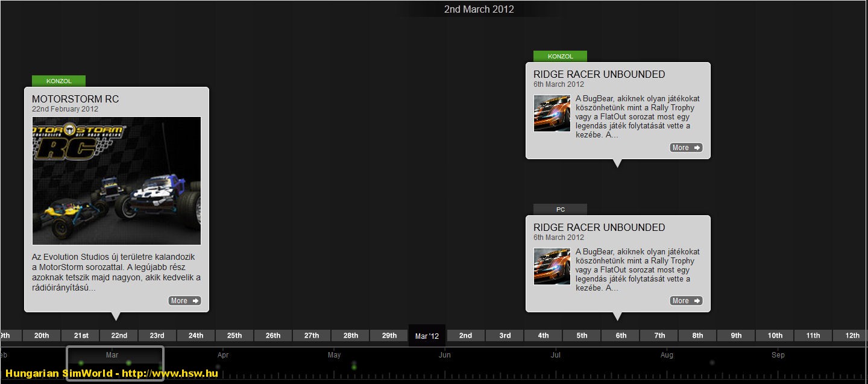
Task: Select the PC tag above Ridge Racer Unbounded
Action: [560, 209]
